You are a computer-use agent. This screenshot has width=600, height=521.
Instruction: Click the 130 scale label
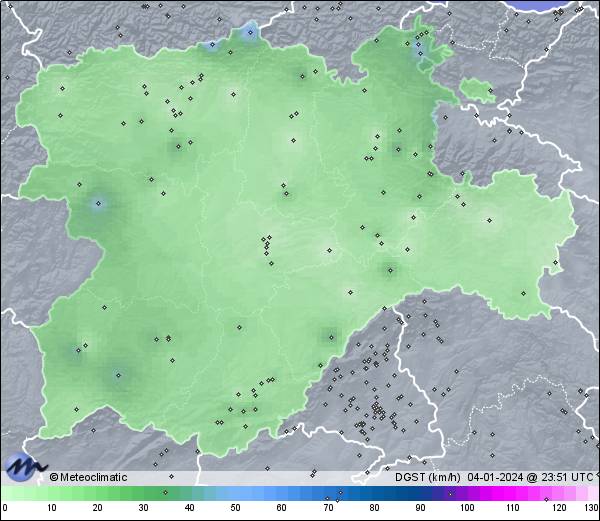click(592, 508)
